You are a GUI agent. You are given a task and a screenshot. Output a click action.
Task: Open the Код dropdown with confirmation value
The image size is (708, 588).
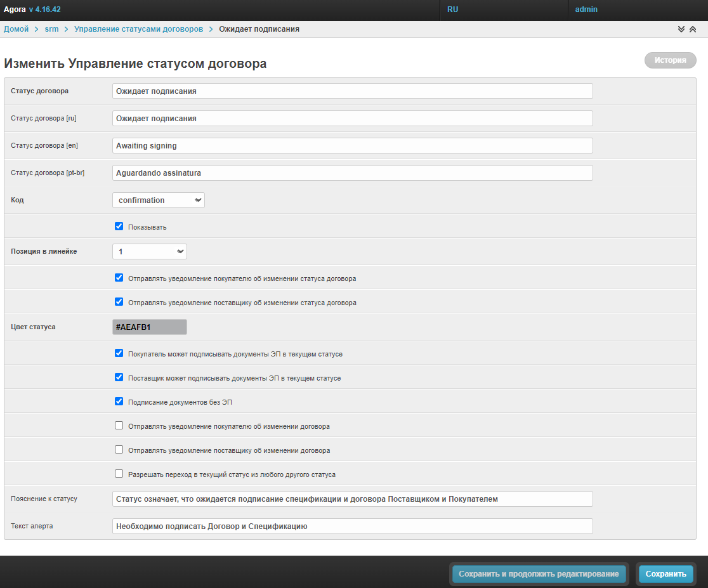159,200
